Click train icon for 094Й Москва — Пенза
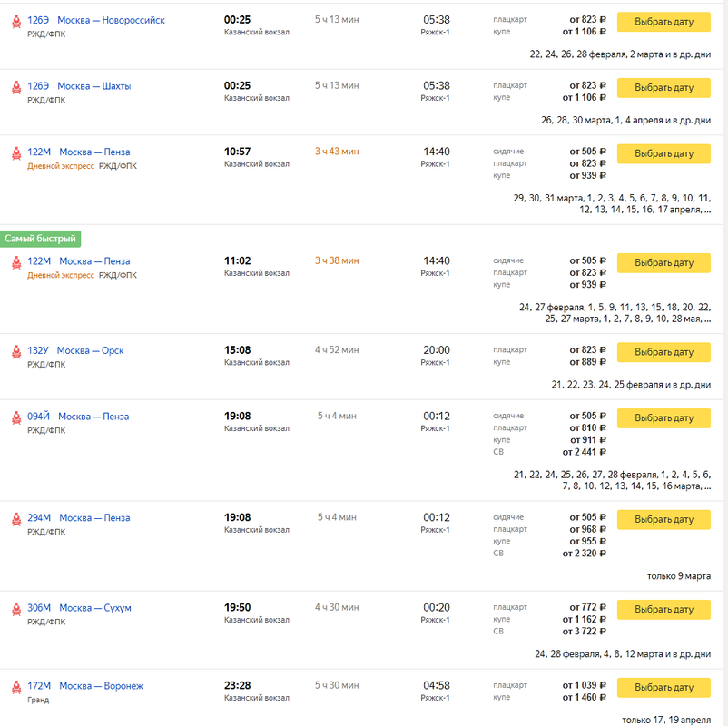This screenshot has height=726, width=728. [16, 417]
